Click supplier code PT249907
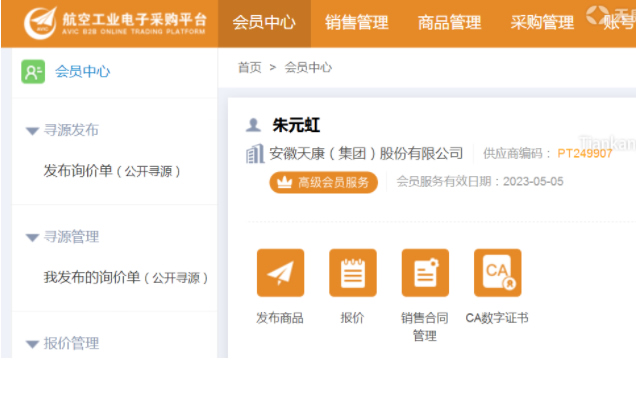 click(584, 154)
